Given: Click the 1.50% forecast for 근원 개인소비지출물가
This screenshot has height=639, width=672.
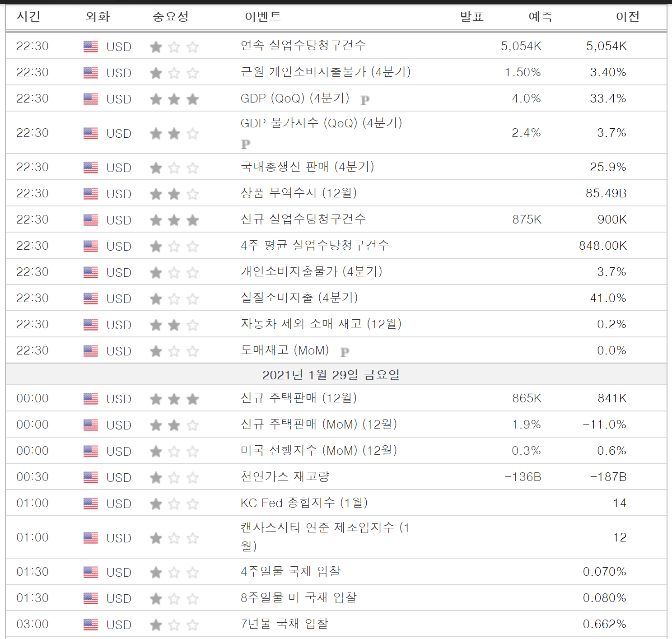Looking at the screenshot, I should pyautogui.click(x=523, y=72).
